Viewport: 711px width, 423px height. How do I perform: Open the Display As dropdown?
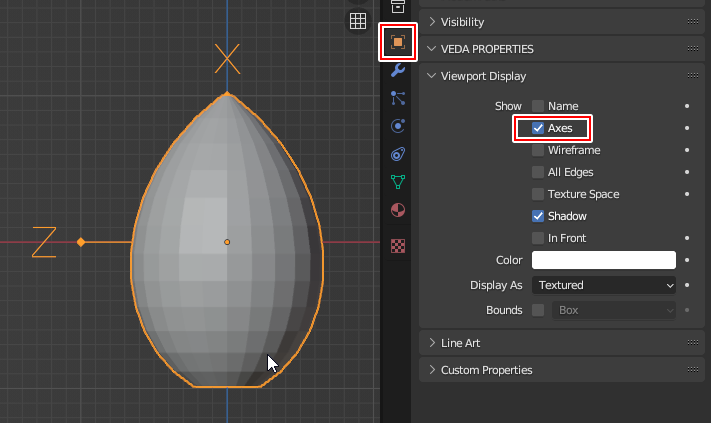coord(604,285)
